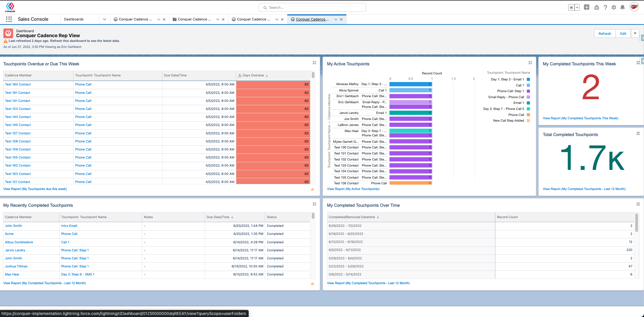The width and height of the screenshot is (644, 317).
Task: Open Day 2: Step 6 - SMS 1 link
Action: [78, 274]
